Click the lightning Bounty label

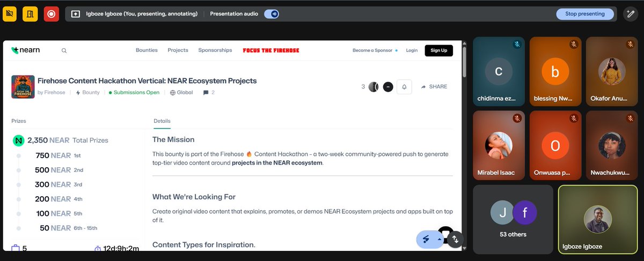click(88, 93)
